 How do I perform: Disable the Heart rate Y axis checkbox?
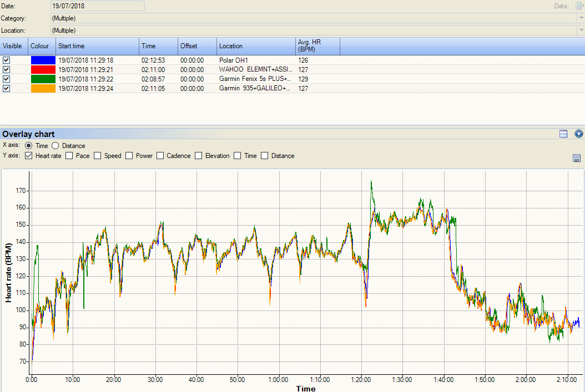click(x=29, y=156)
